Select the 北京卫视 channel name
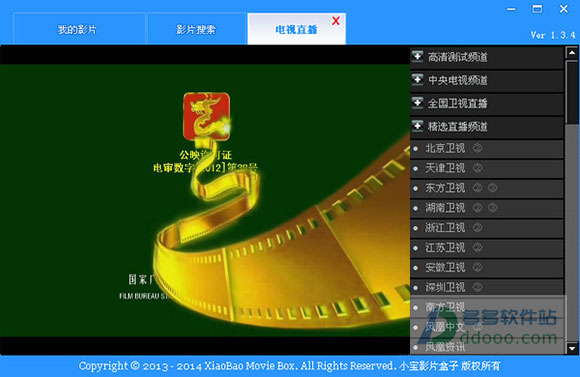This screenshot has height=377, width=580. click(445, 148)
